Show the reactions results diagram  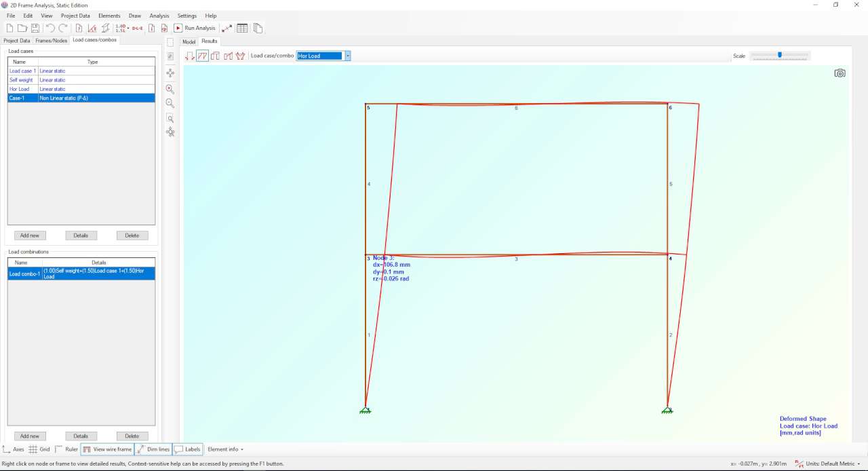(x=189, y=56)
